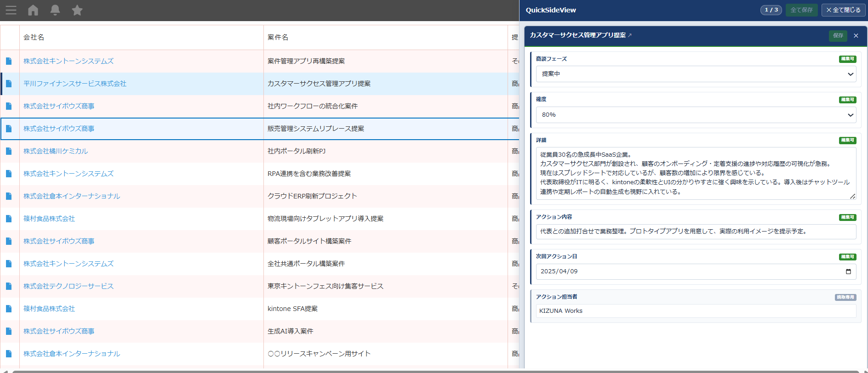The image size is (868, 373).
Task: Click 読取専用 badge next to アクション担当者
Action: (x=845, y=297)
